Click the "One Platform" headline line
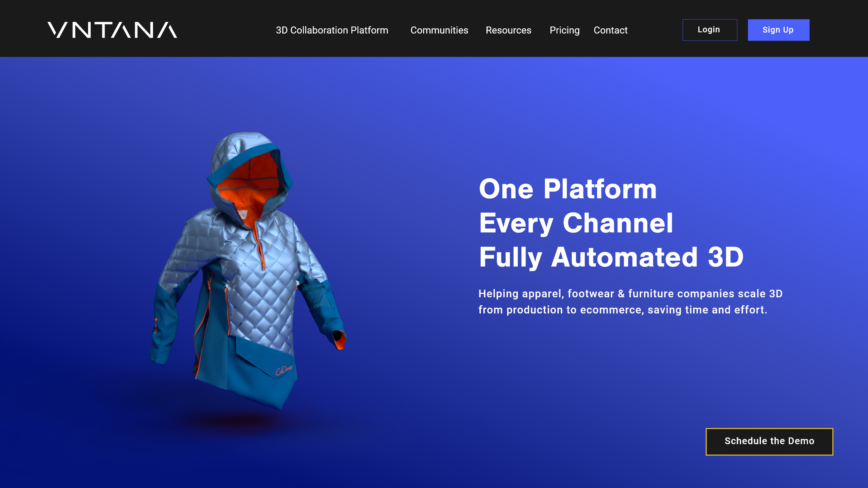 567,189
